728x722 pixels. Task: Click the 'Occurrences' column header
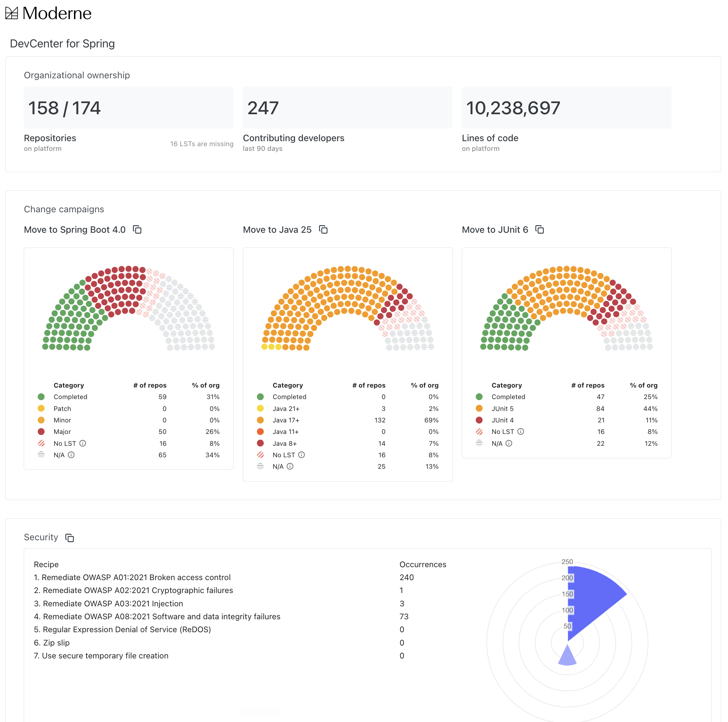pos(423,564)
